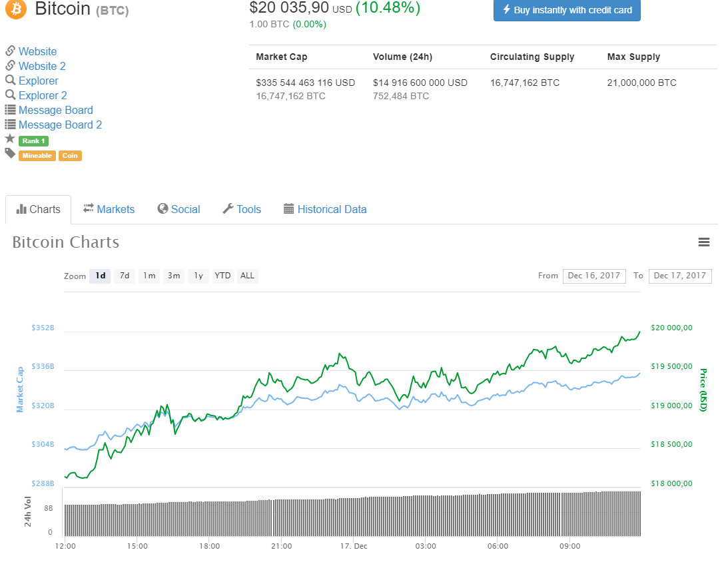Viewport: 728px width, 564px height.
Task: Click the orange Bitcoin logo icon
Action: click(15, 9)
